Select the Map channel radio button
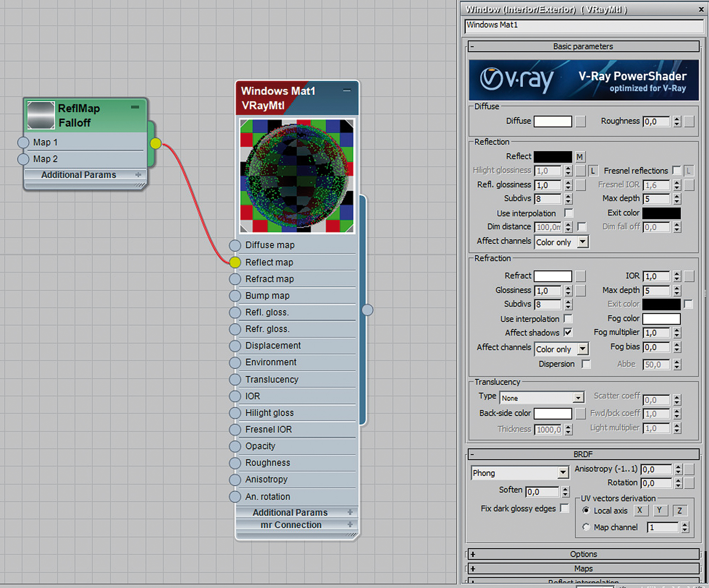The width and height of the screenshot is (709, 588). tap(586, 527)
